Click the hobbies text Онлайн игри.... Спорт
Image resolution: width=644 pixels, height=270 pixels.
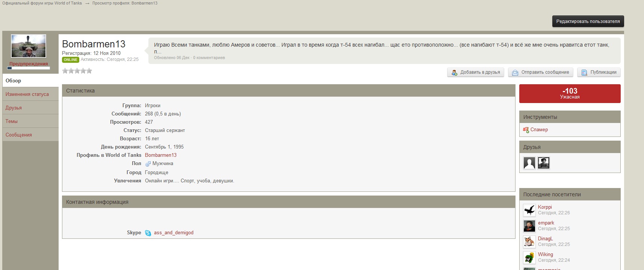click(x=189, y=181)
